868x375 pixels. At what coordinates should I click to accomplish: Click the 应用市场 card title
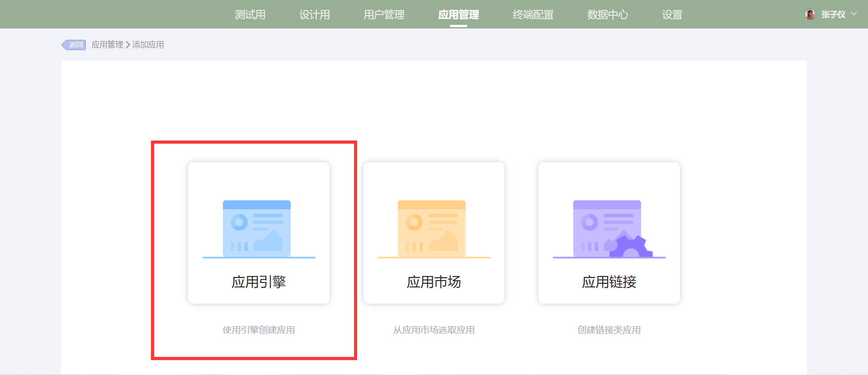pyautogui.click(x=434, y=282)
